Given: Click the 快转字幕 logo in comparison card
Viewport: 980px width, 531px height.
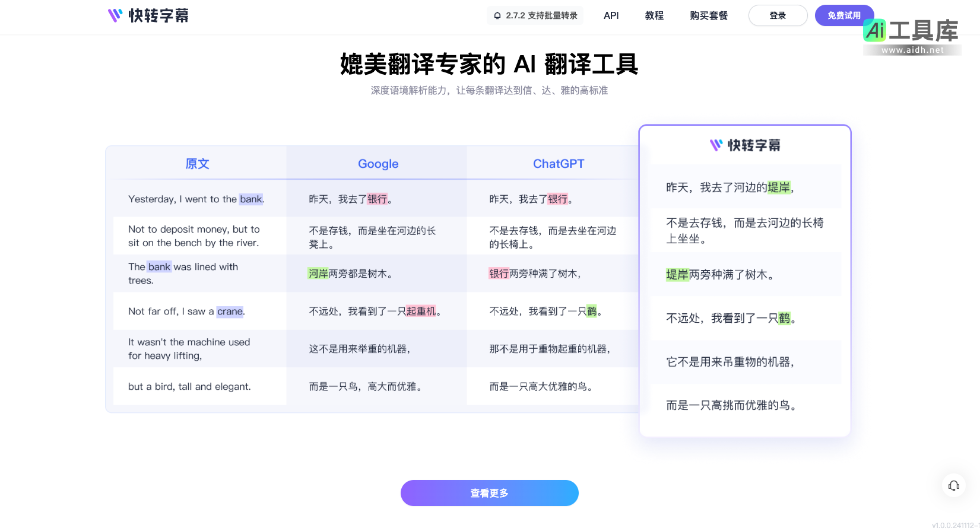Looking at the screenshot, I should 745,145.
